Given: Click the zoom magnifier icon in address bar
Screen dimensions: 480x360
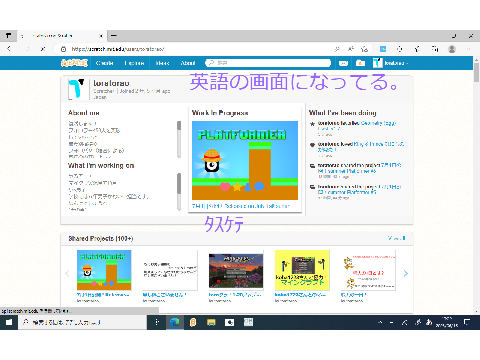Looking at the screenshot, I should pos(337,49).
